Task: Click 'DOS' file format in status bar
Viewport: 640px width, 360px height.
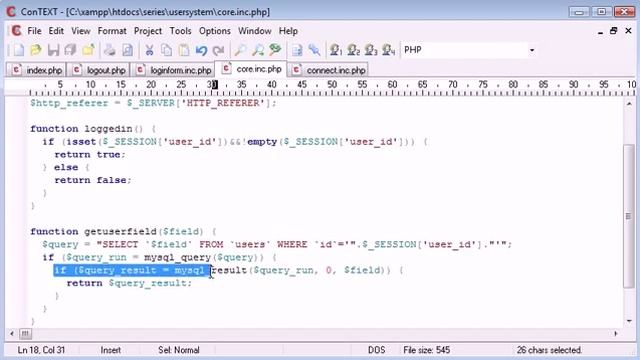Action: (x=376, y=350)
